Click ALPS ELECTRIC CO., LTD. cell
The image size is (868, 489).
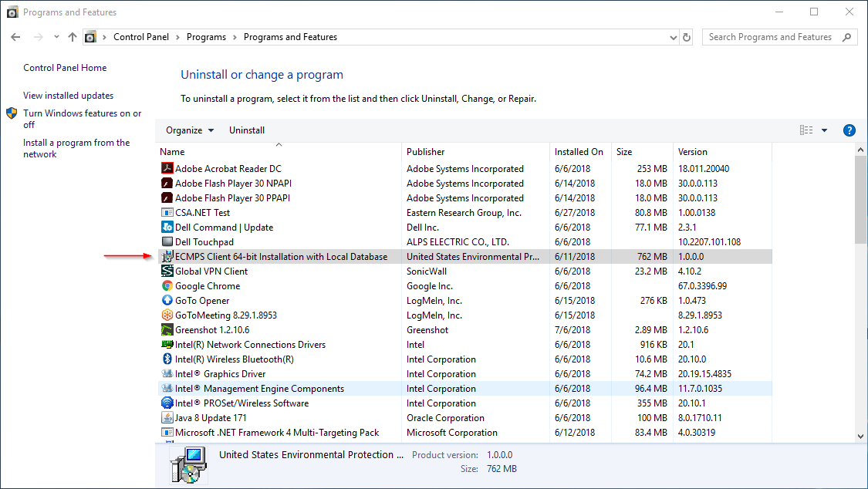(x=458, y=241)
